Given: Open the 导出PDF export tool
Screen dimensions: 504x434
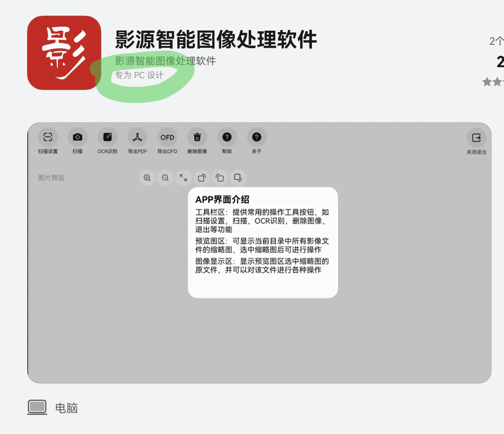Looking at the screenshot, I should 137,137.
